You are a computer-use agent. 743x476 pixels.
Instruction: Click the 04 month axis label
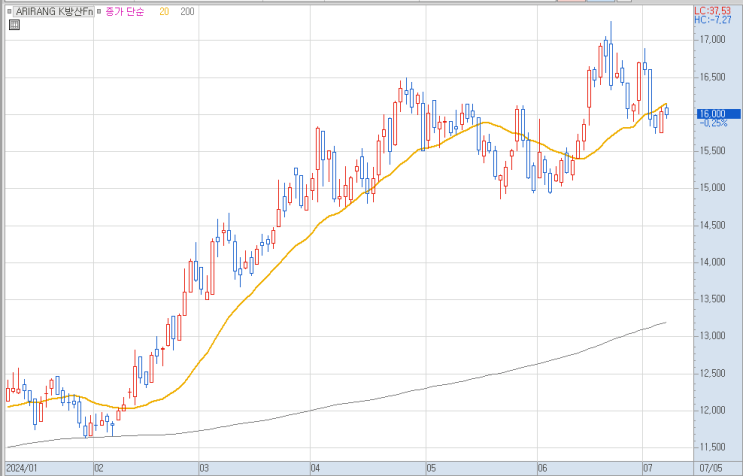316,468
